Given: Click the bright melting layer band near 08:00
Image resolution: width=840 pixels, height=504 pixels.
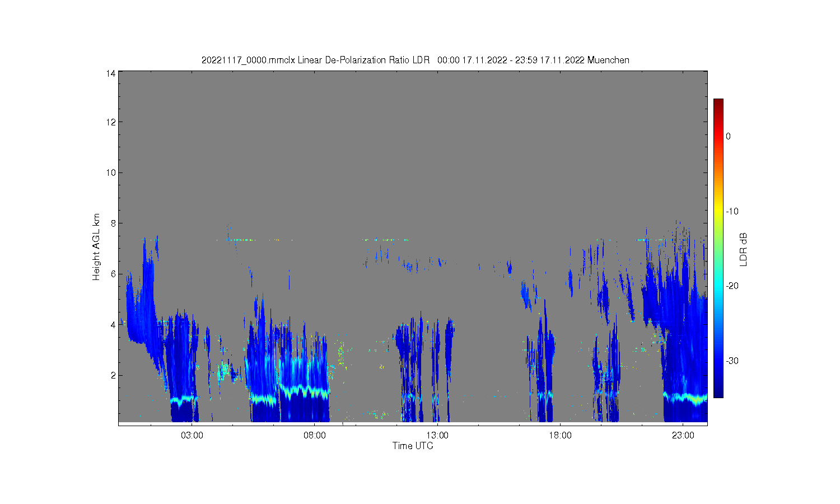Looking at the screenshot, I should pos(305,390).
